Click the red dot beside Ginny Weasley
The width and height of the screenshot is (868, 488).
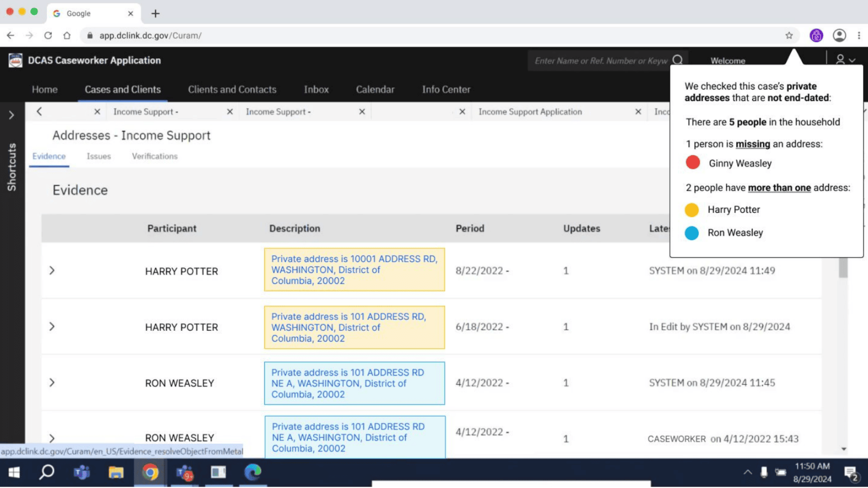pyautogui.click(x=693, y=162)
